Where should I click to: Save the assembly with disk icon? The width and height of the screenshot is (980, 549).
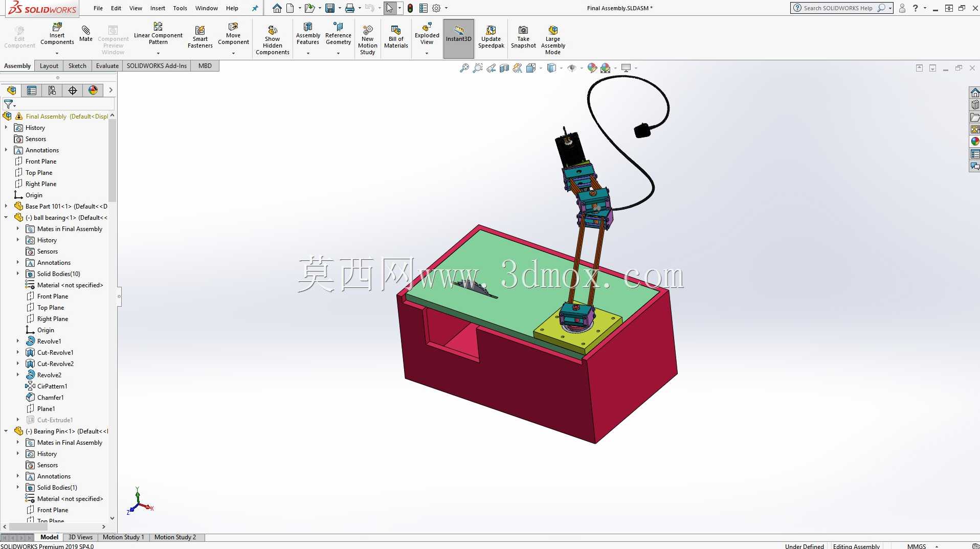click(x=330, y=8)
